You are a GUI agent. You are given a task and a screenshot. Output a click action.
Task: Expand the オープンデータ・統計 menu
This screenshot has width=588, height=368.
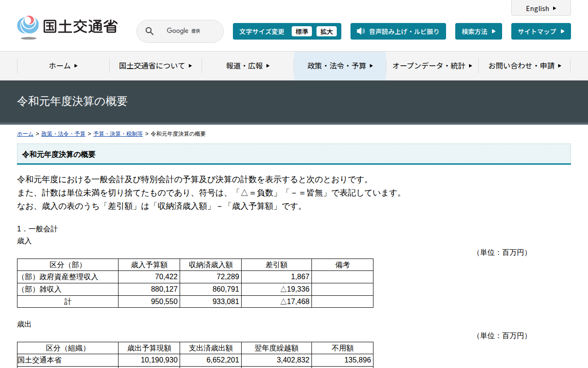pyautogui.click(x=432, y=66)
